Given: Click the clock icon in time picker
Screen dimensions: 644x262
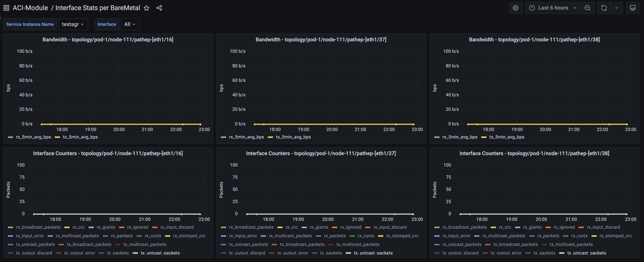Looking at the screenshot, I should pyautogui.click(x=532, y=8).
